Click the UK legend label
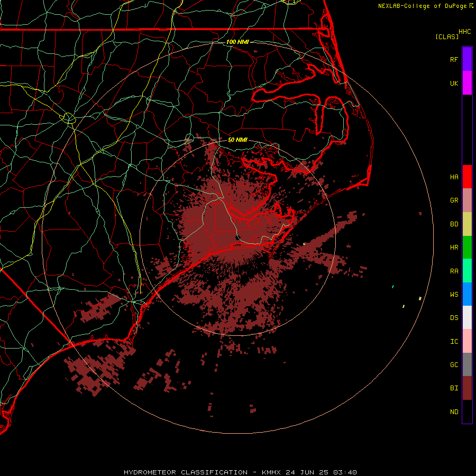 (x=454, y=83)
